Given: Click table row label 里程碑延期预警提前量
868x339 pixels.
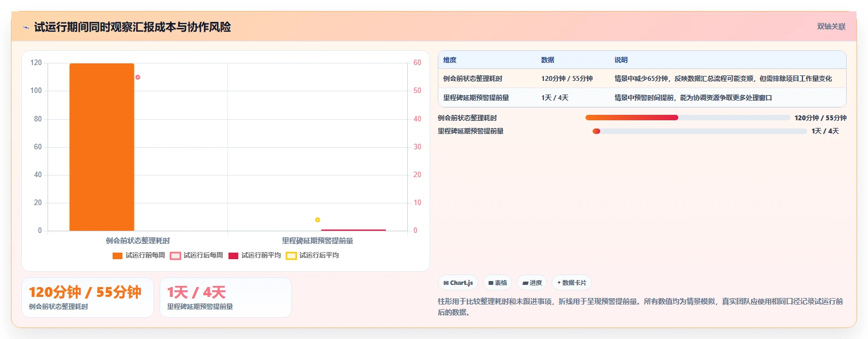Looking at the screenshot, I should 476,98.
